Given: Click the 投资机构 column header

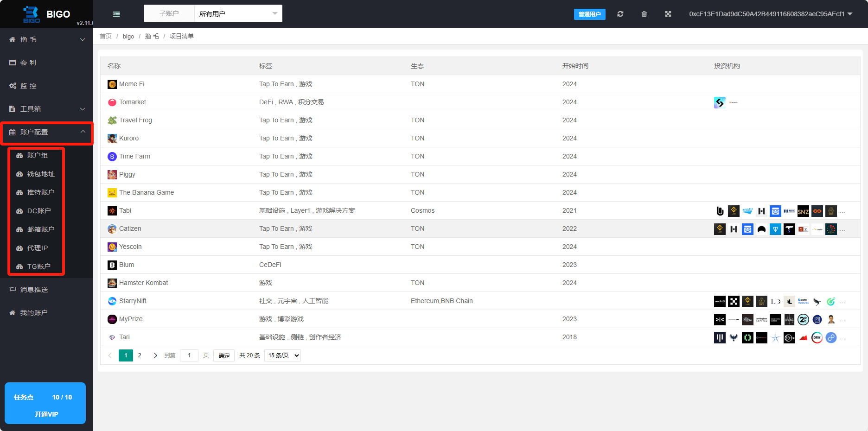Looking at the screenshot, I should (x=727, y=66).
